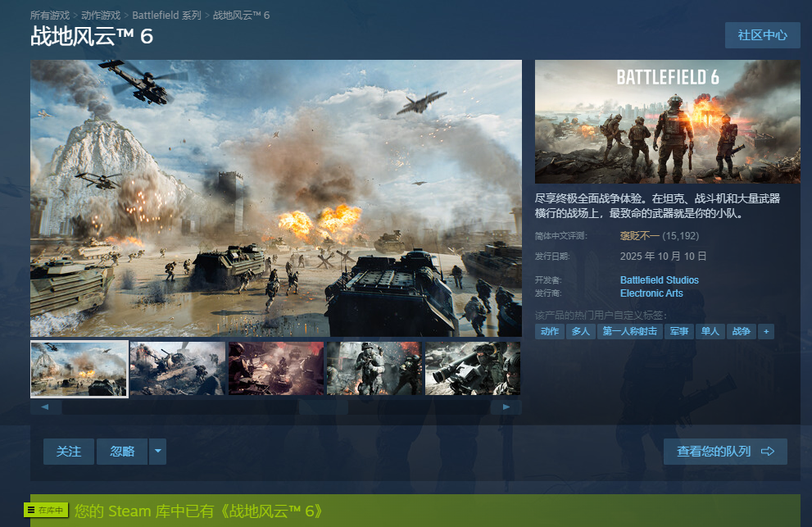Image resolution: width=812 pixels, height=527 pixels.
Task: Click the 忽略 ignore button
Action: 122,452
